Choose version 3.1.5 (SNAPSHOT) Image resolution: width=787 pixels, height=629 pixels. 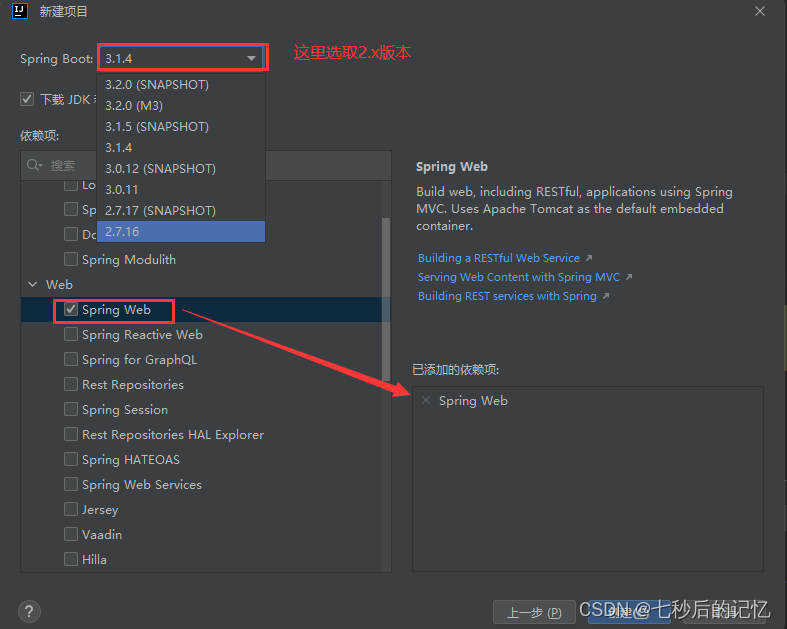[x=181, y=127]
